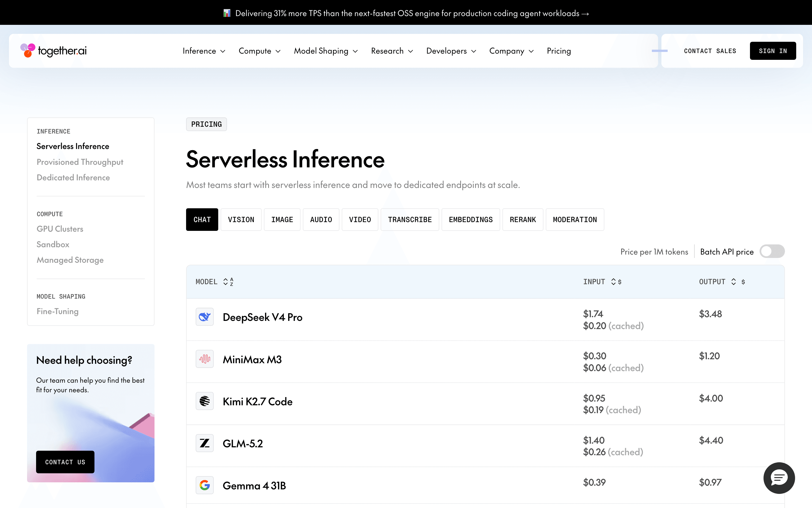Click the $1.20 output price

pyautogui.click(x=709, y=356)
